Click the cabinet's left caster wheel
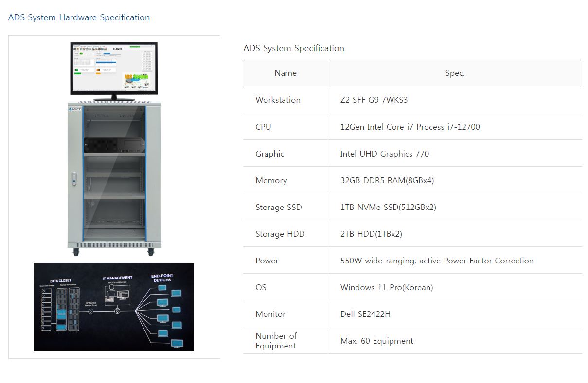588x383 pixels. [x=76, y=252]
